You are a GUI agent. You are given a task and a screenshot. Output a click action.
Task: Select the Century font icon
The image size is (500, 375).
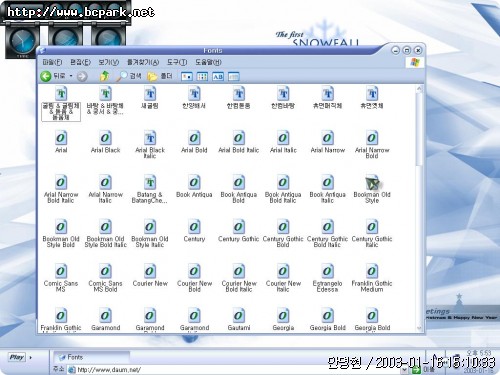point(194,227)
